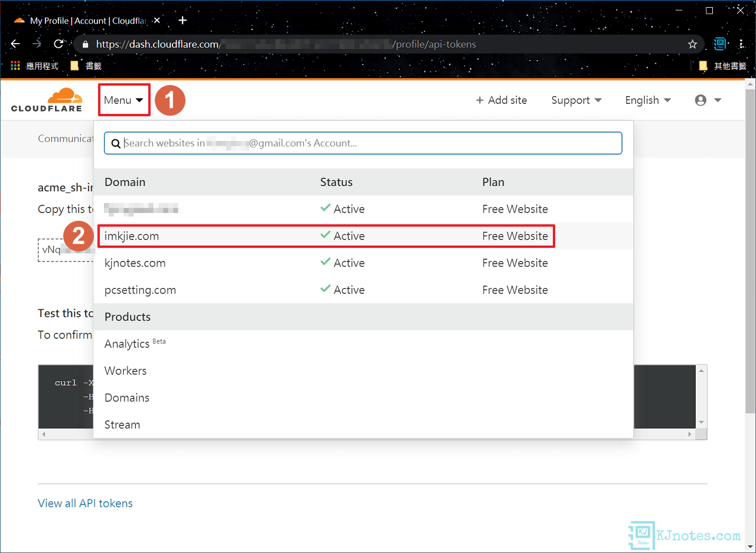Open Stream under Products
This screenshot has height=553, width=756.
(x=122, y=425)
